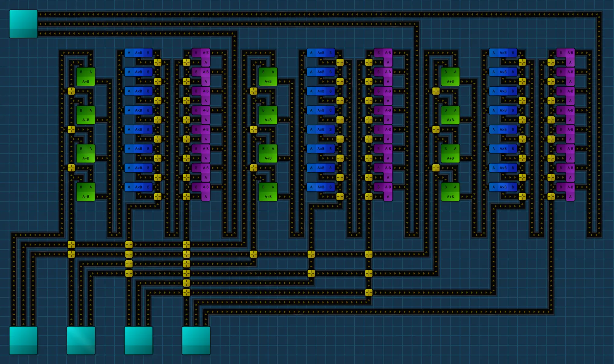Click second green A+B adder in right column
The image size is (614, 364).
450,115
